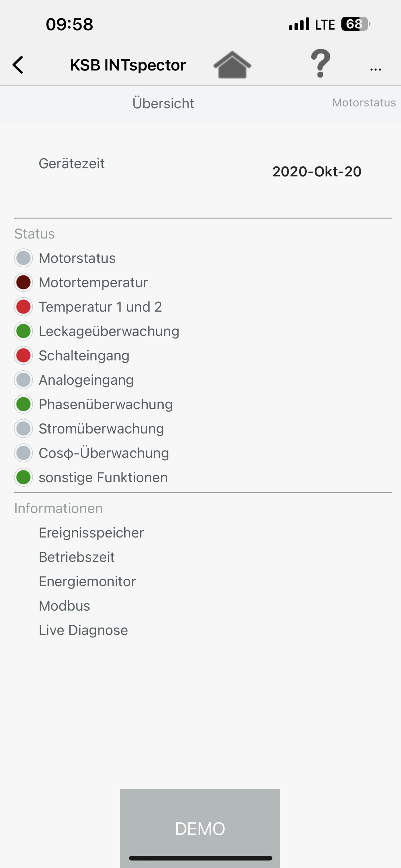Open Betriebszeit information

tap(77, 557)
